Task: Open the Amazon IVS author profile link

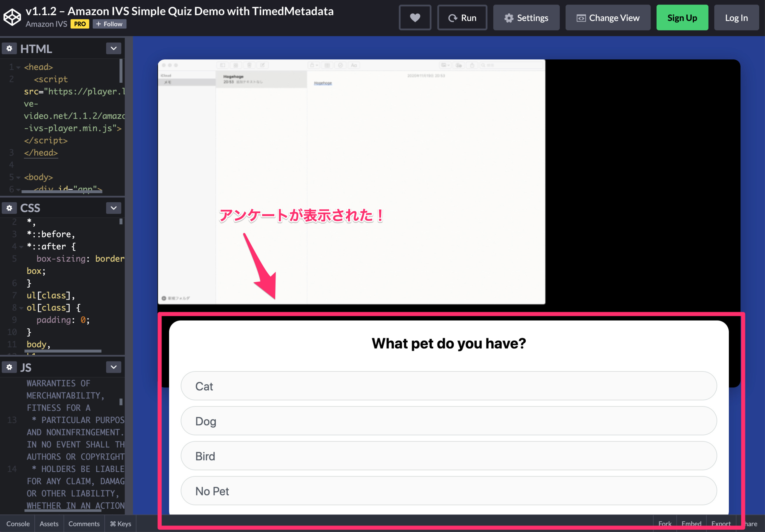Action: (46, 24)
